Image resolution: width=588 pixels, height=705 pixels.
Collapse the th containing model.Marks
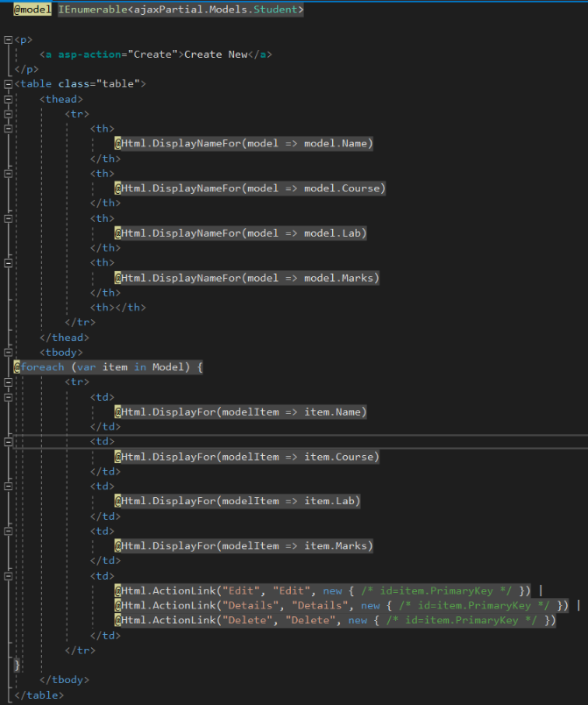8,263
